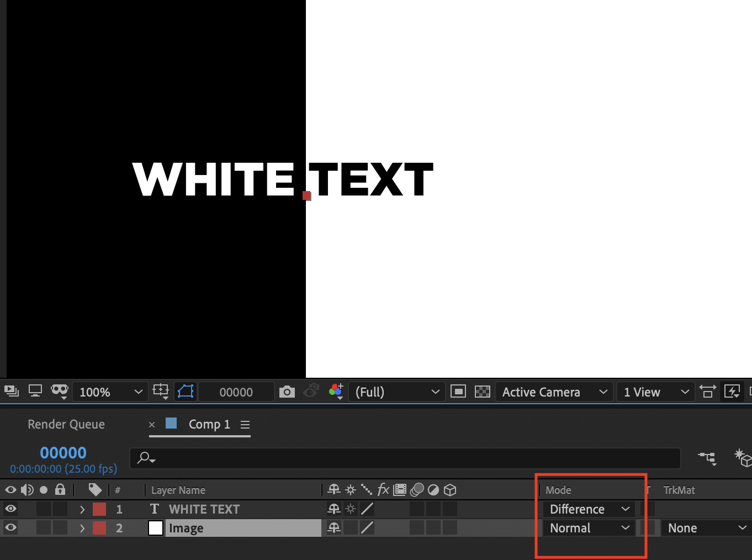Click the red label color of Image layer

[x=99, y=527]
